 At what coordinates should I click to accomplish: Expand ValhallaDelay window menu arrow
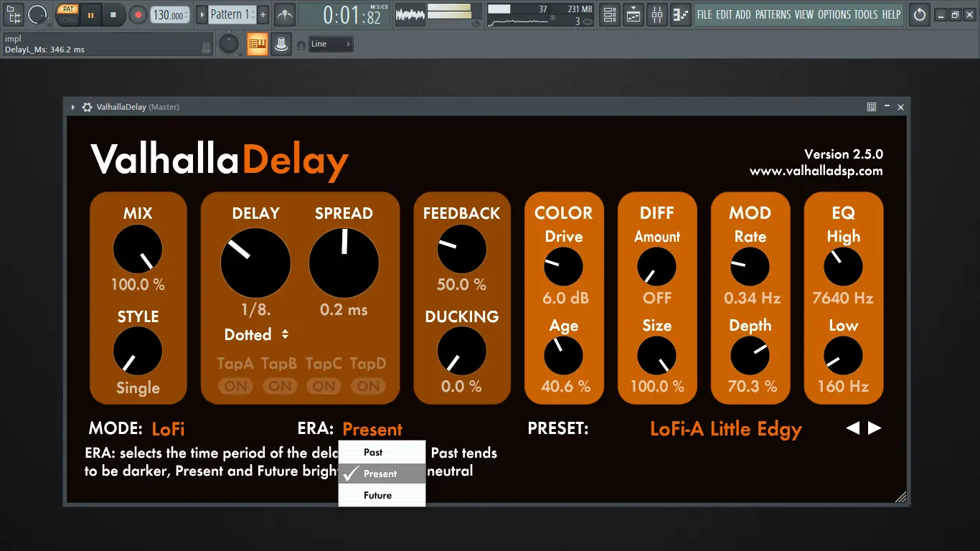[x=73, y=107]
